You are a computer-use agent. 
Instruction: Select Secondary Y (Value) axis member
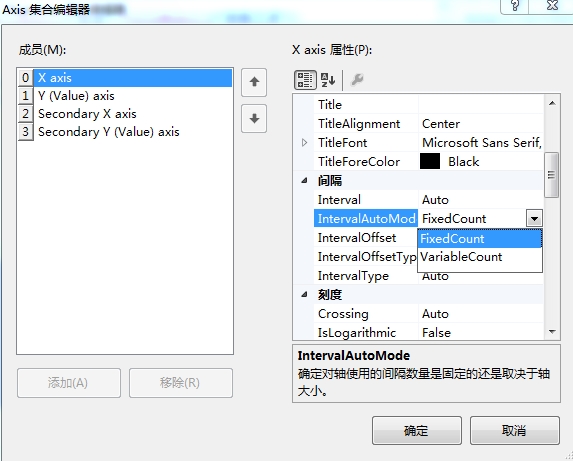(125, 132)
